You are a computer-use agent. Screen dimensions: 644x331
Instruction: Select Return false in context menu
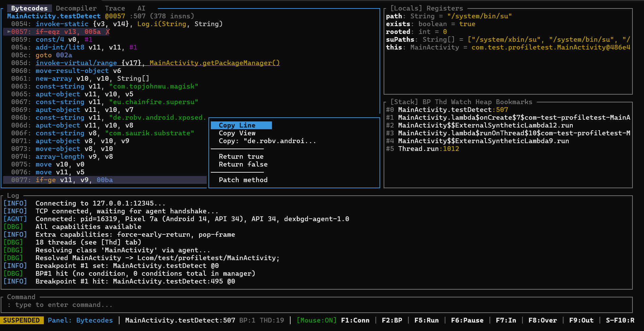point(243,164)
